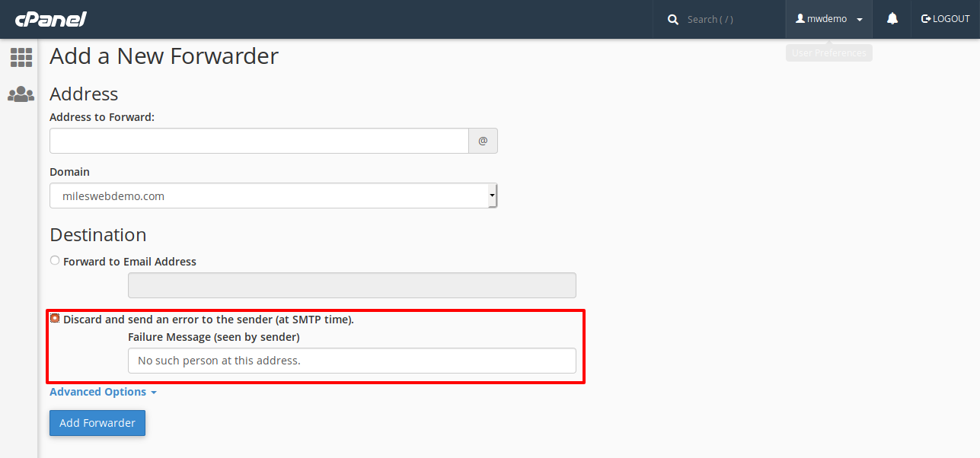980x458 pixels.
Task: Click the Failure Message text field
Action: tap(352, 361)
